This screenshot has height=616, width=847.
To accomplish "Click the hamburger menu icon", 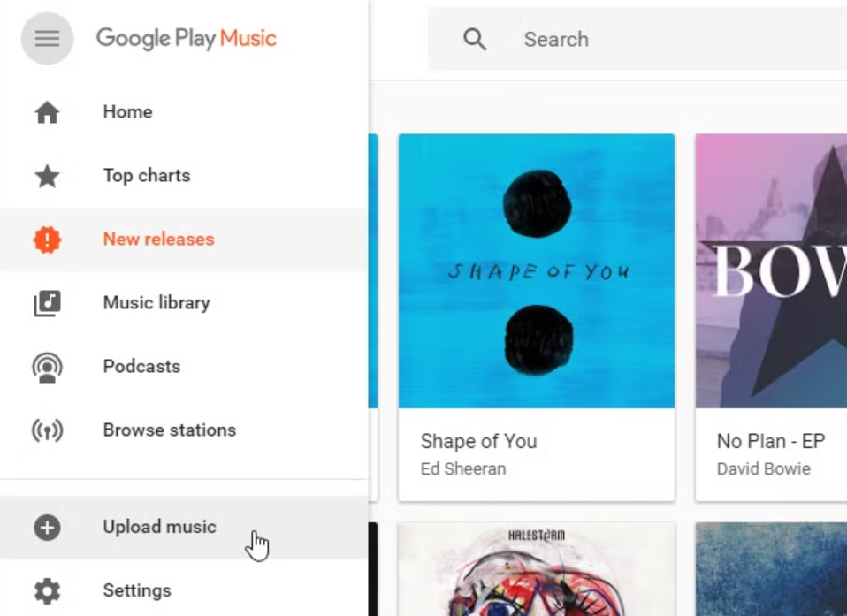I will tap(47, 39).
